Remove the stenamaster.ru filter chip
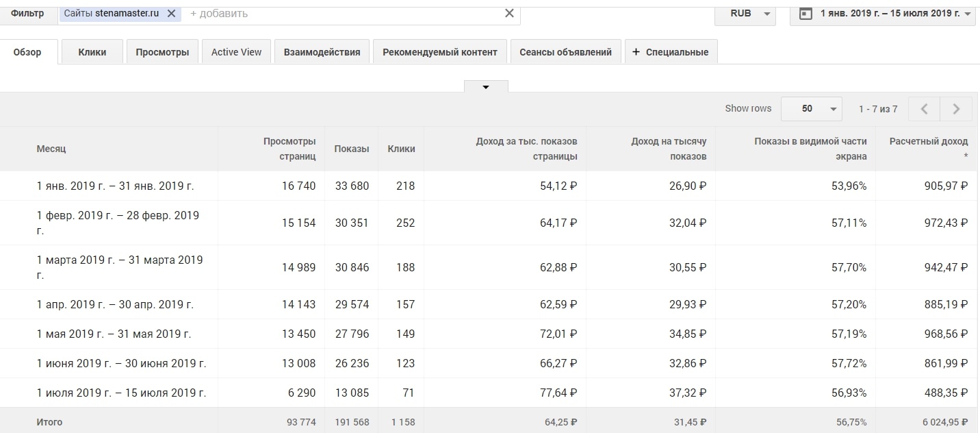The image size is (980, 433). (x=171, y=13)
